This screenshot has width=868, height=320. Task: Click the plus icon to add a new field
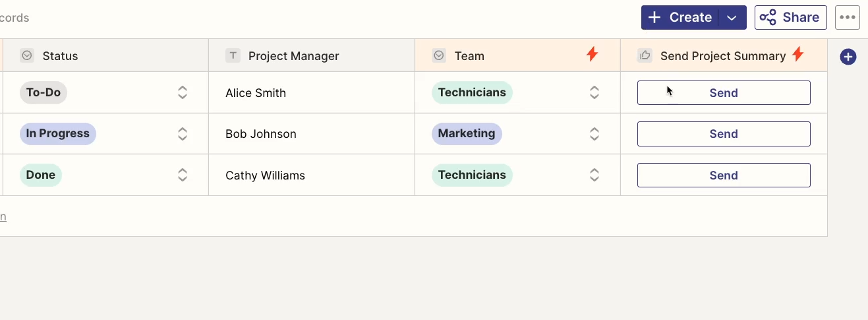(848, 57)
